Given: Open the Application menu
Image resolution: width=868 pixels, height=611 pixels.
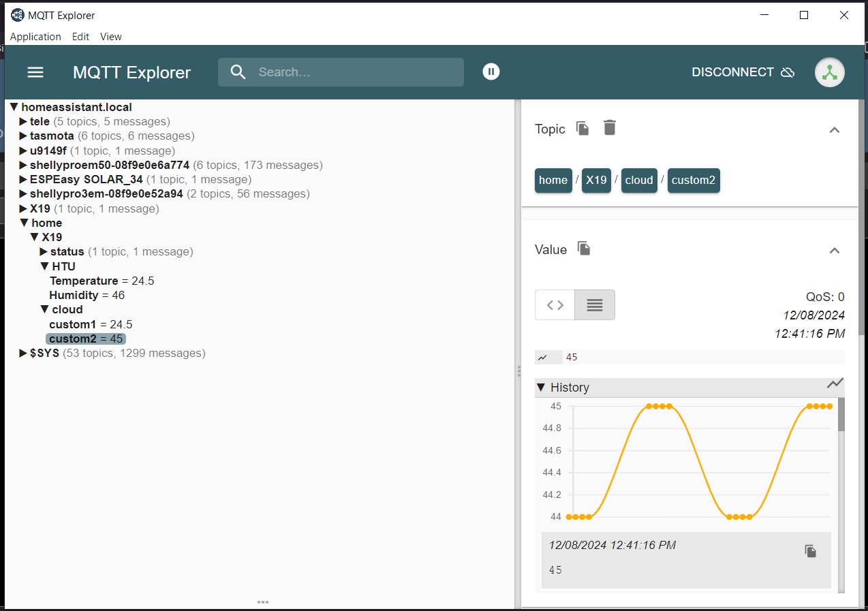Looking at the screenshot, I should [x=35, y=37].
